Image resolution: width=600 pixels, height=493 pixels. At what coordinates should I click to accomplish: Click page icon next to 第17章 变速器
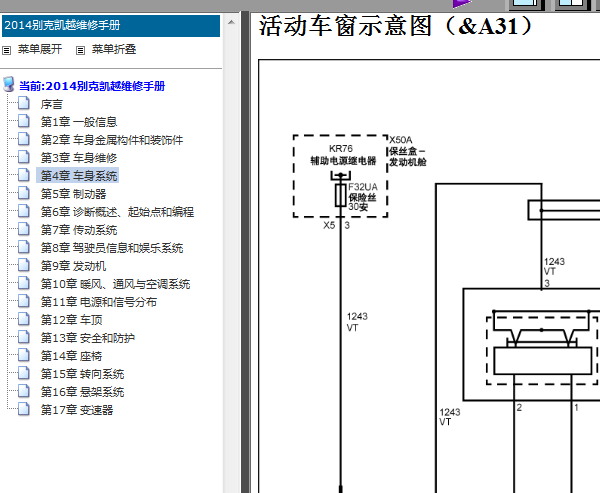click(x=24, y=409)
